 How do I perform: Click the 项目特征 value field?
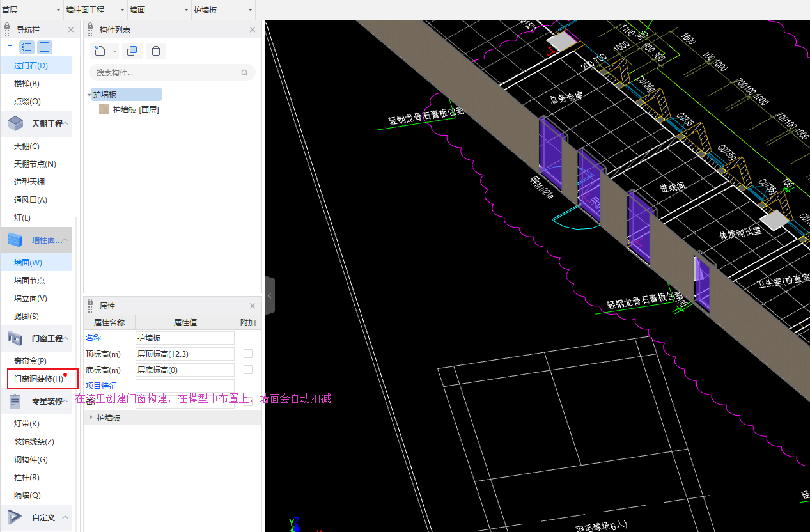pyautogui.click(x=185, y=386)
